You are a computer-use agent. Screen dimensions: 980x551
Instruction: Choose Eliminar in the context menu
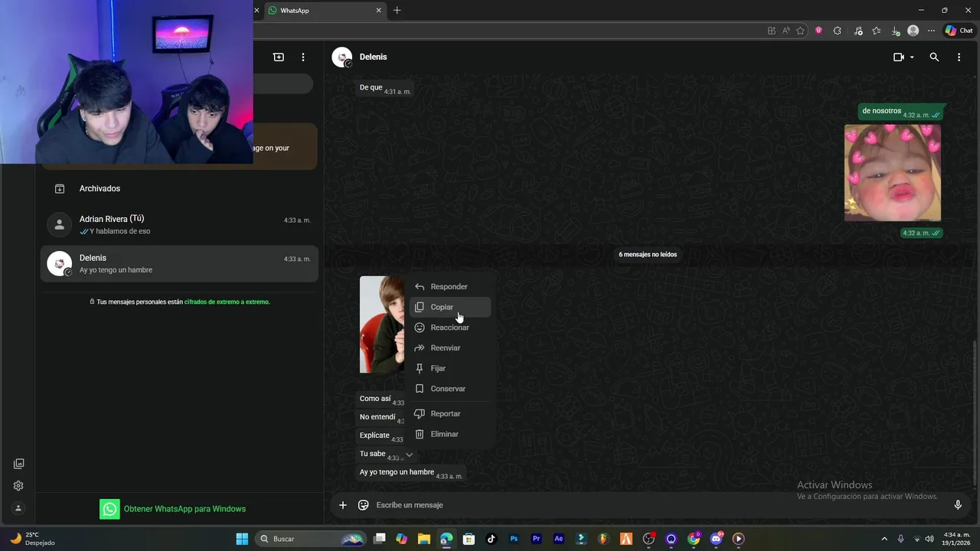pyautogui.click(x=450, y=434)
